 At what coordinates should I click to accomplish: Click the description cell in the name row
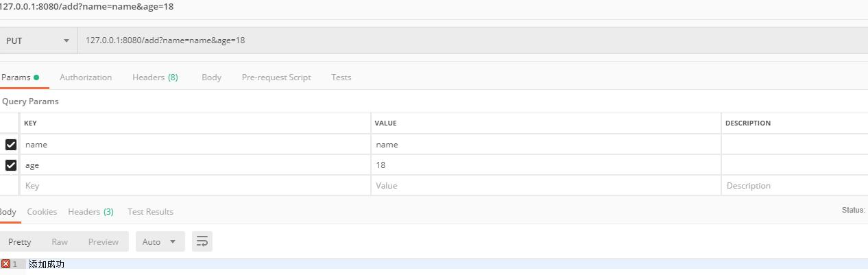click(x=795, y=145)
